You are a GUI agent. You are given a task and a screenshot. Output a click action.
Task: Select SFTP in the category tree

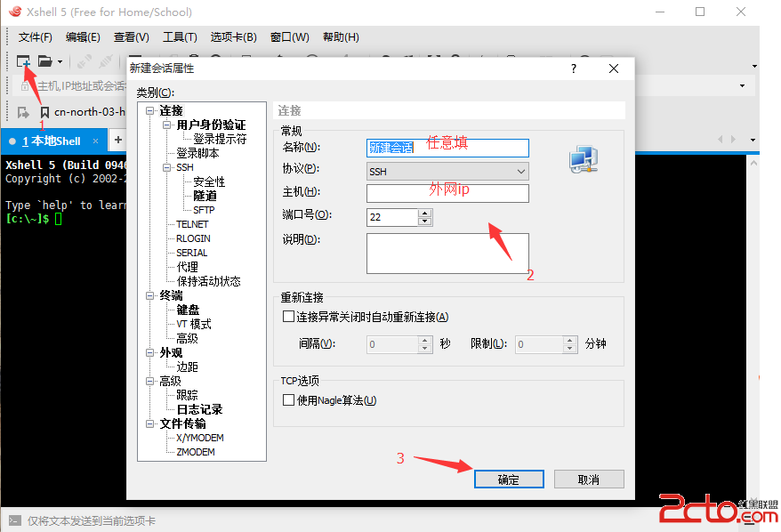click(x=204, y=210)
